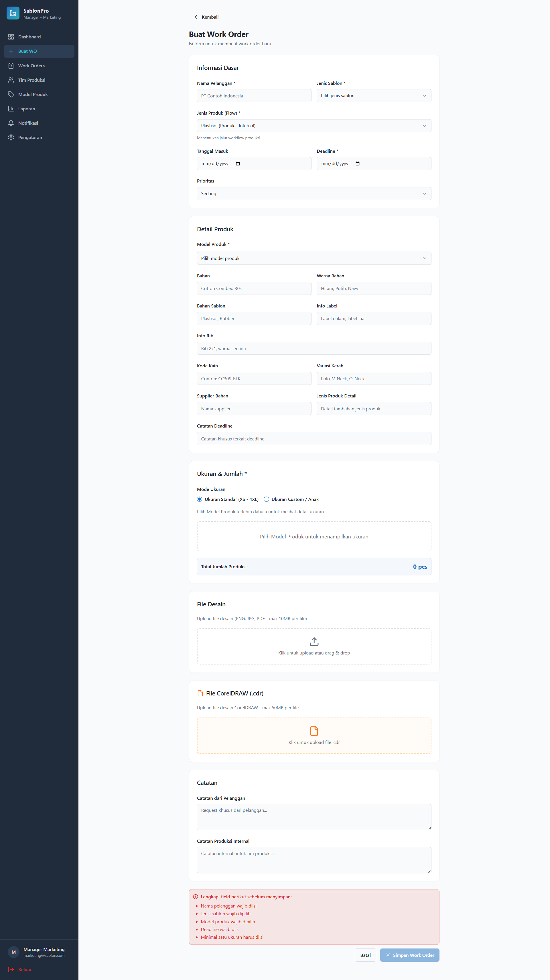This screenshot has height=980, width=550.
Task: Focus the Nama Pelanggan input field
Action: pyautogui.click(x=254, y=95)
